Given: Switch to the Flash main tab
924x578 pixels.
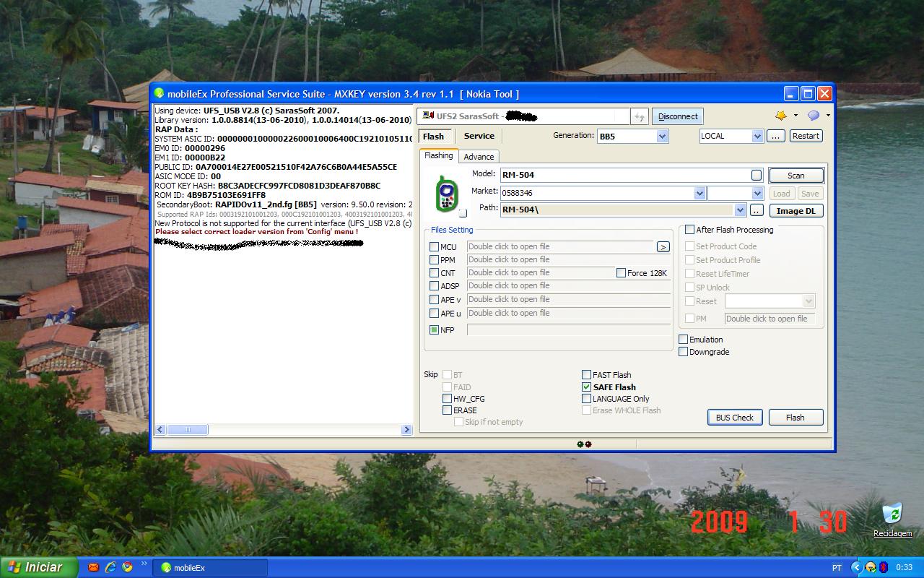Looking at the screenshot, I should (x=433, y=136).
